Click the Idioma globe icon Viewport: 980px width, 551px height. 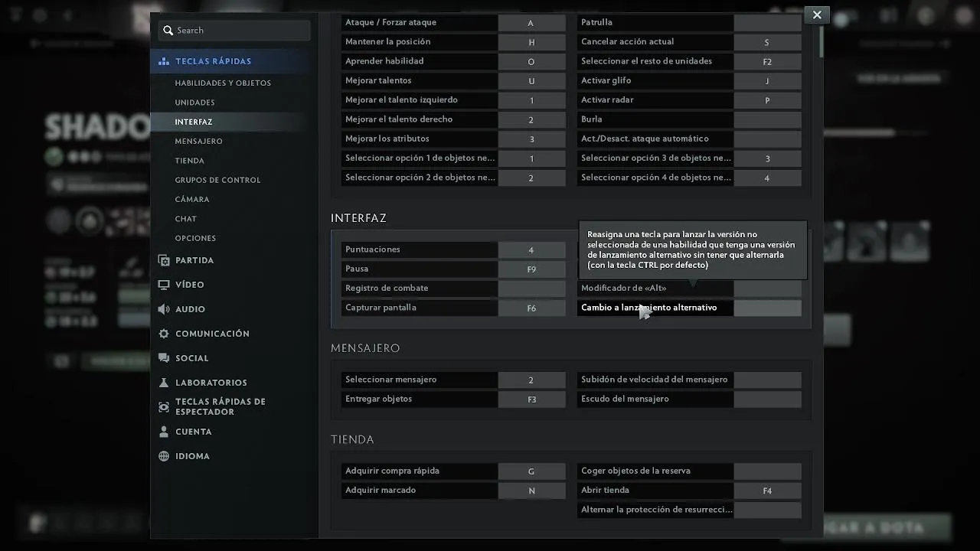pos(164,456)
